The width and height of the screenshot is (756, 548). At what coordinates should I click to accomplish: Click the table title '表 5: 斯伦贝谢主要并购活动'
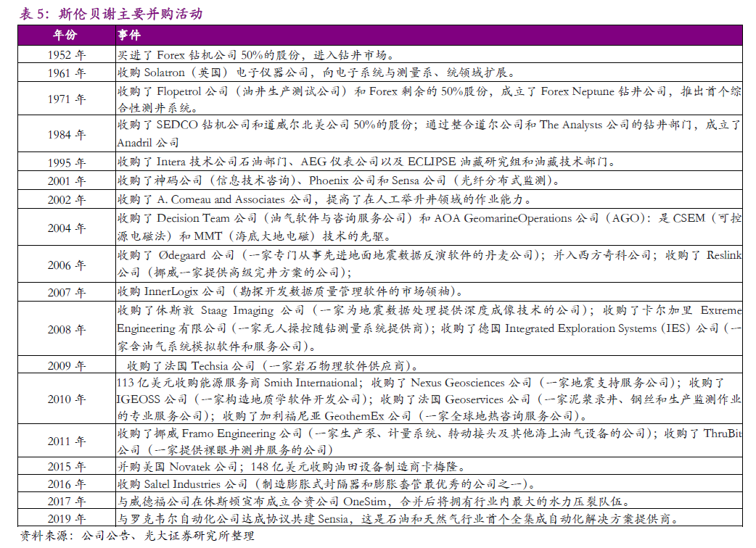[111, 14]
